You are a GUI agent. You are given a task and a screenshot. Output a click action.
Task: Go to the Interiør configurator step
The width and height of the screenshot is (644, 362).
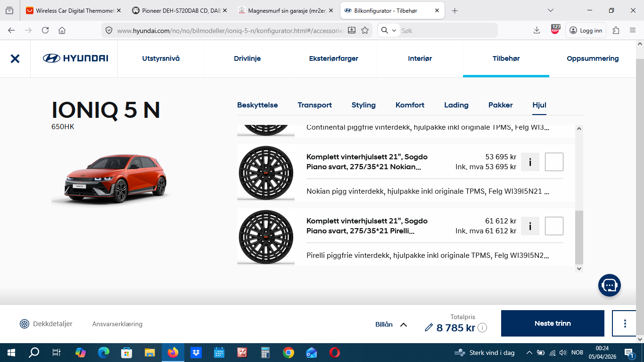(x=420, y=58)
